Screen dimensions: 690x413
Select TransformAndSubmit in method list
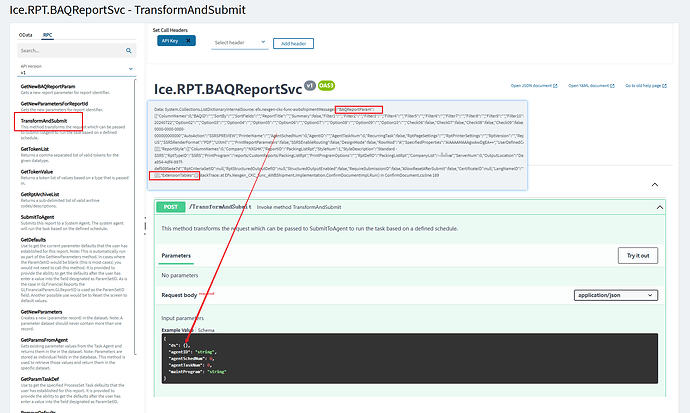[x=44, y=121]
